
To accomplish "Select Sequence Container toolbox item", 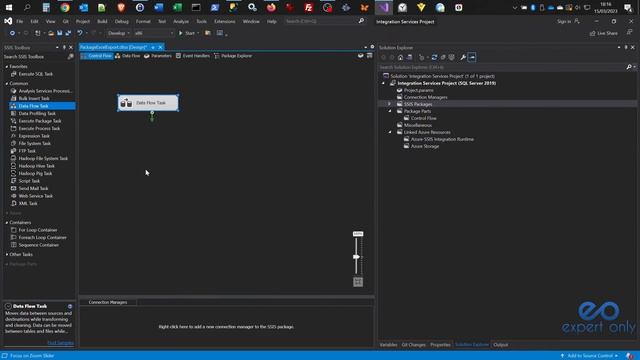I will tap(38, 245).
